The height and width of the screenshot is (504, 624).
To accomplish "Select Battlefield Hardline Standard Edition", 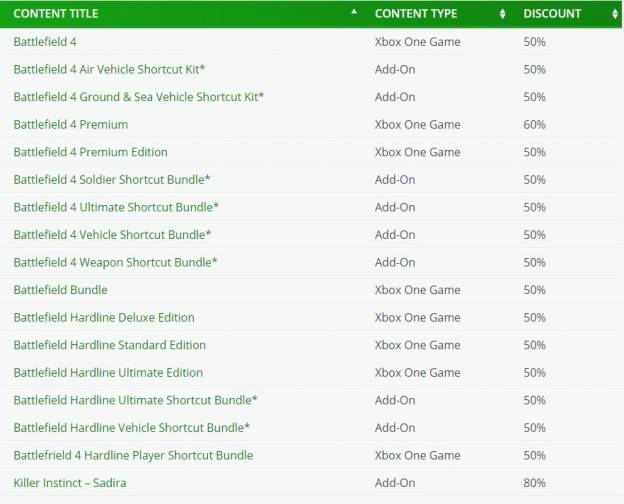I will click(x=109, y=345).
